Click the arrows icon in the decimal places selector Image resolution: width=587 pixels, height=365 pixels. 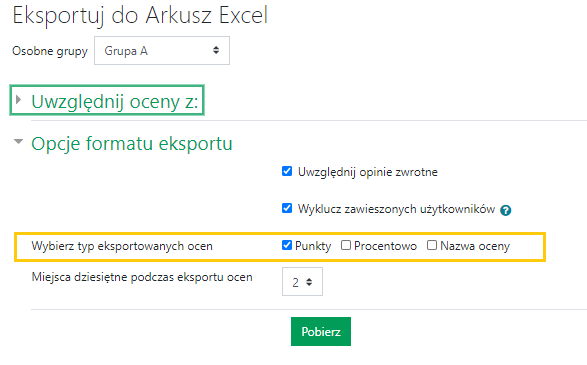pyautogui.click(x=309, y=282)
